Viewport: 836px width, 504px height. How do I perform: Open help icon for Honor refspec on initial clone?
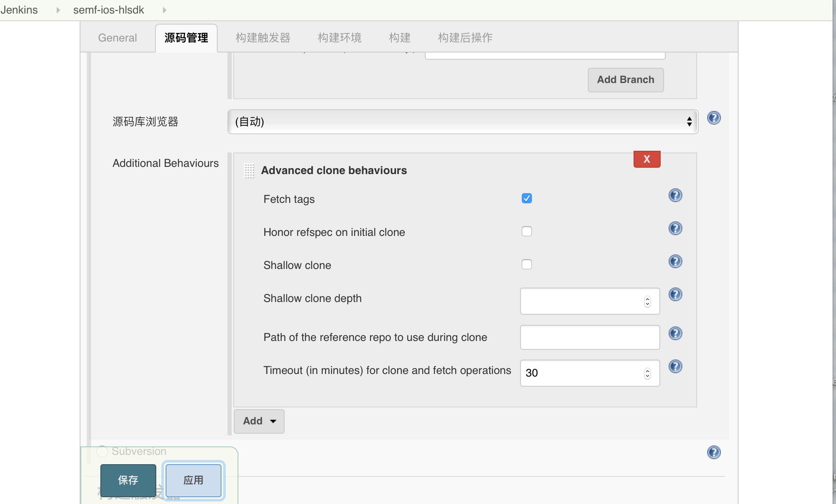(675, 228)
